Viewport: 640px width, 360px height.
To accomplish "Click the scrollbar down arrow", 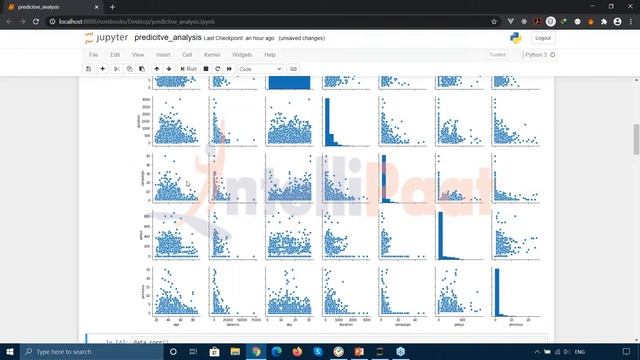I will click(636, 340).
